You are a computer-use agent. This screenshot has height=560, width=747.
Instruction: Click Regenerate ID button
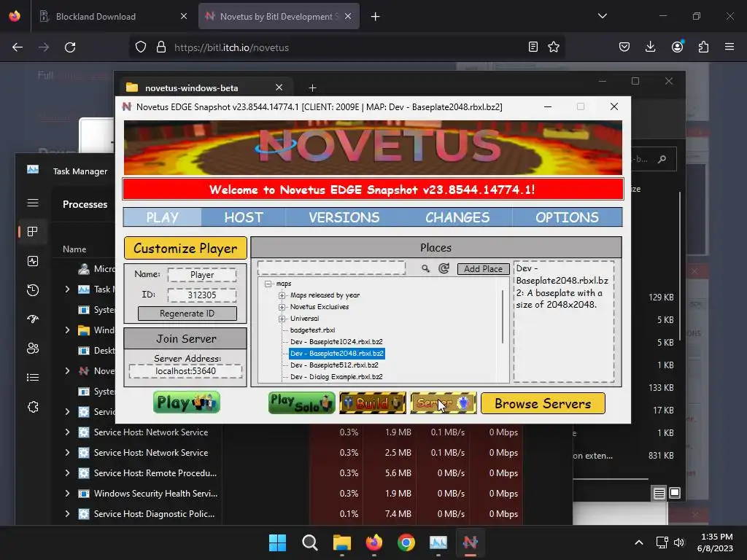click(x=187, y=314)
